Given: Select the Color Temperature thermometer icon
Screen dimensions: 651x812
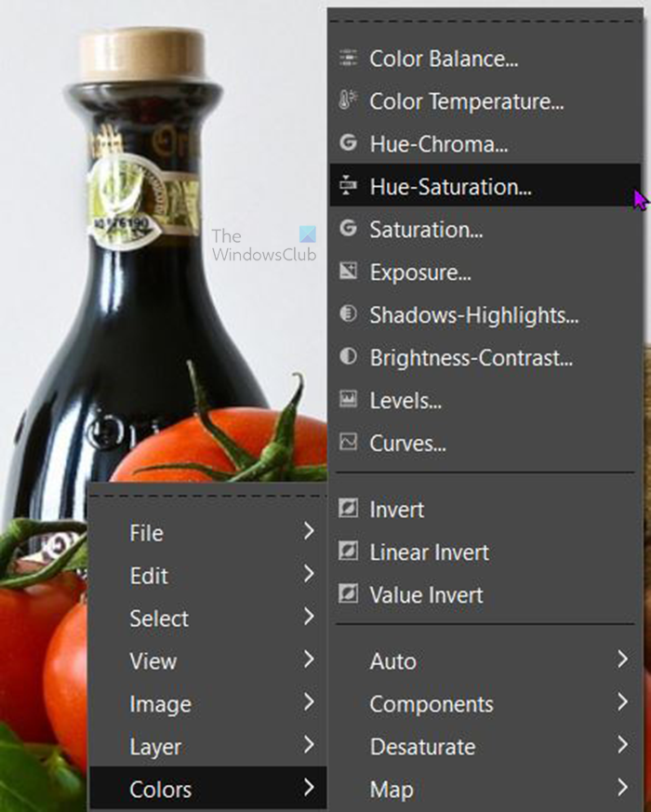Looking at the screenshot, I should pyautogui.click(x=350, y=101).
